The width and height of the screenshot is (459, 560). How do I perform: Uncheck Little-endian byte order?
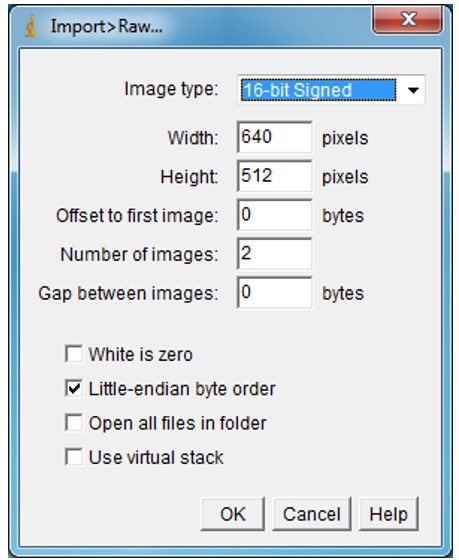[x=74, y=388]
